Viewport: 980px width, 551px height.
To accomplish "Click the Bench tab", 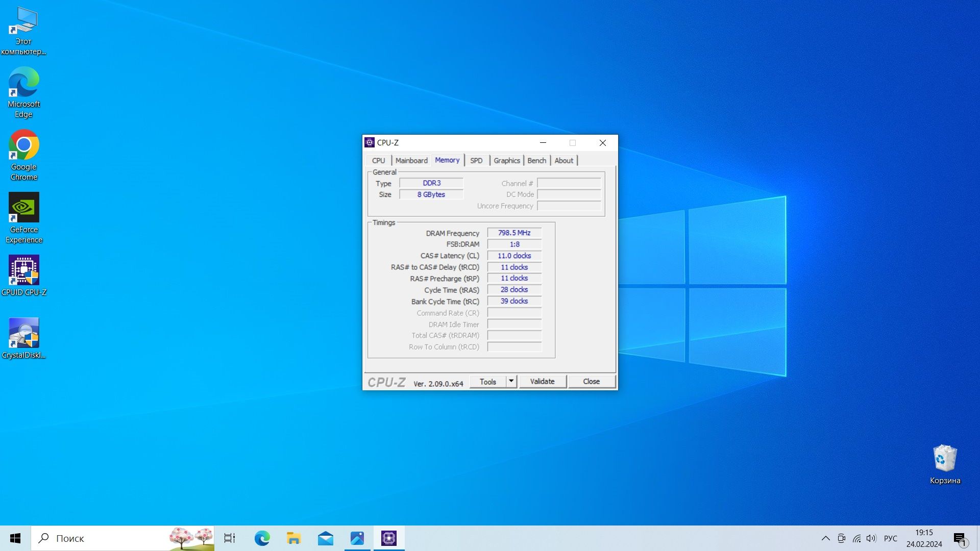I will tap(536, 160).
